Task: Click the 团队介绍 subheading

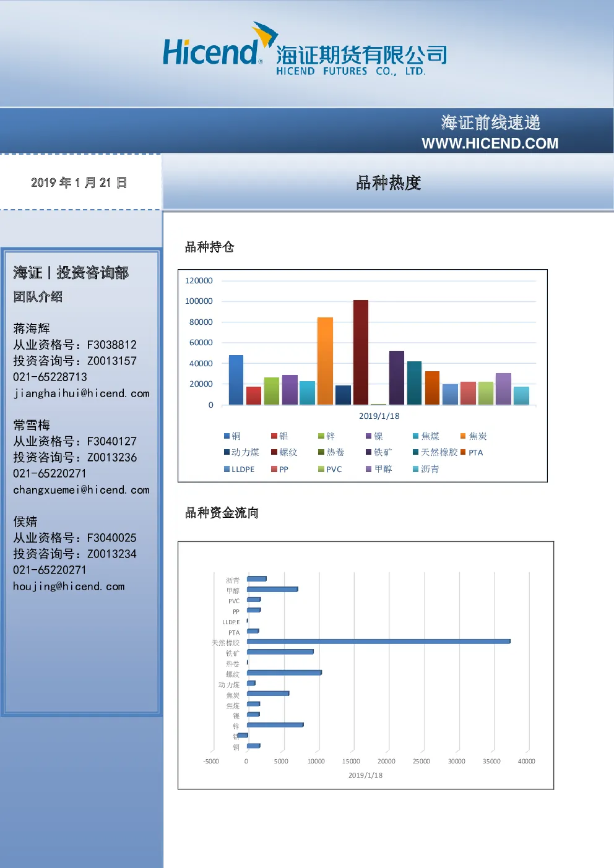Action: [38, 297]
